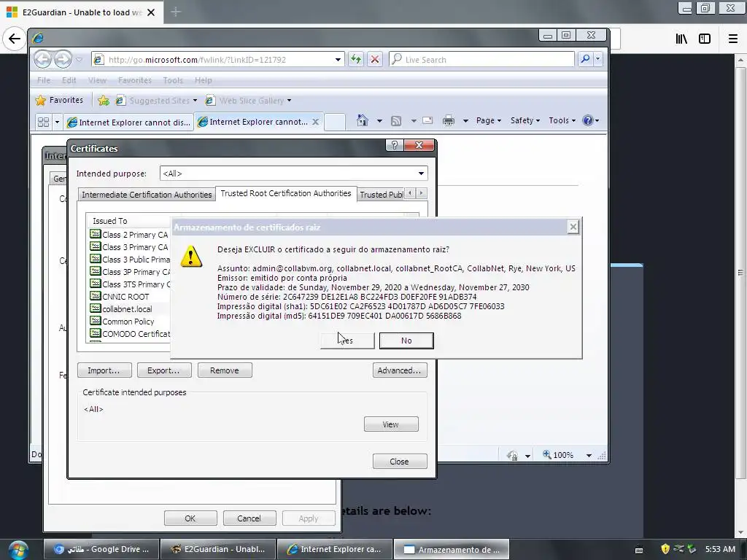The image size is (747, 560).
Task: Select the Class 3 Primary CA certificate
Action: pyautogui.click(x=129, y=247)
